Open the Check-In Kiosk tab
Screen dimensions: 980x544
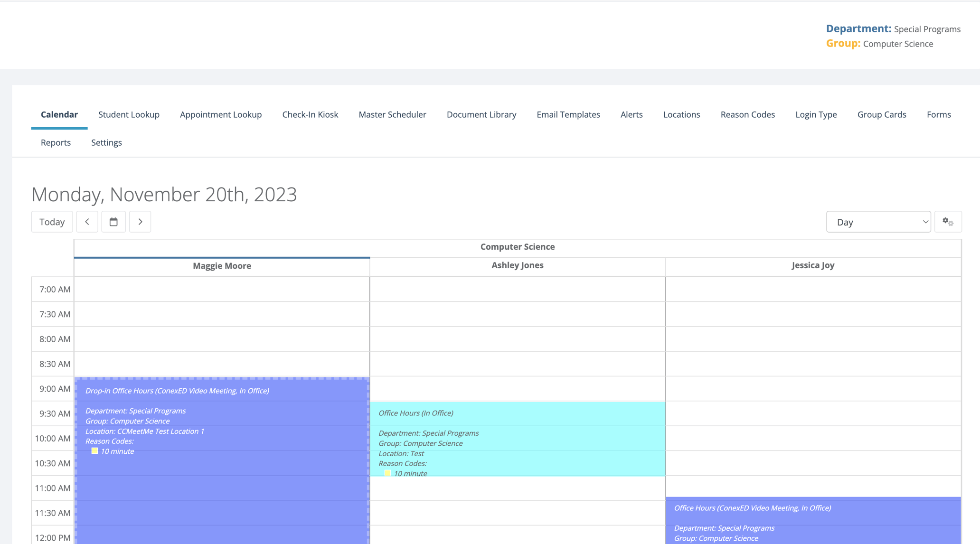coord(310,114)
